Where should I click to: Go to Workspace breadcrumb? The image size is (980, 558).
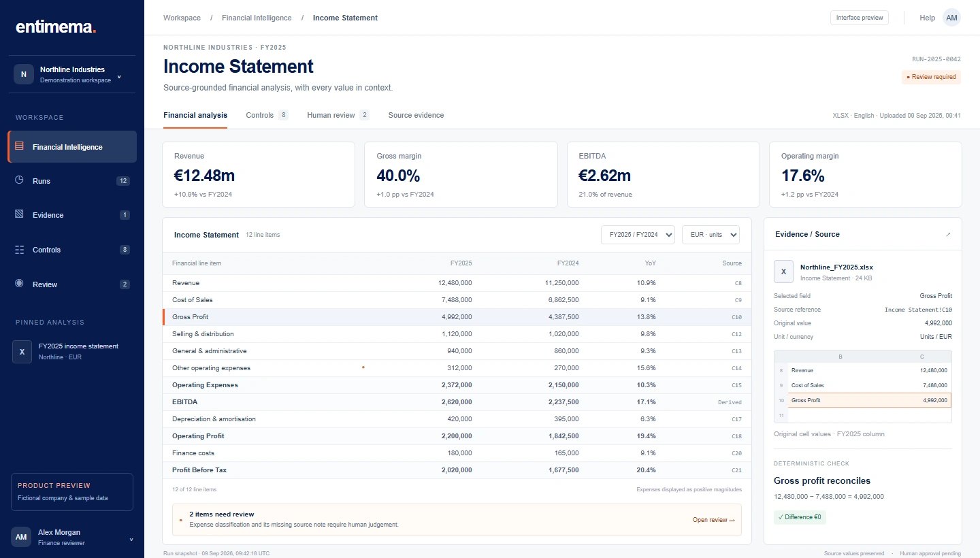[x=182, y=18]
